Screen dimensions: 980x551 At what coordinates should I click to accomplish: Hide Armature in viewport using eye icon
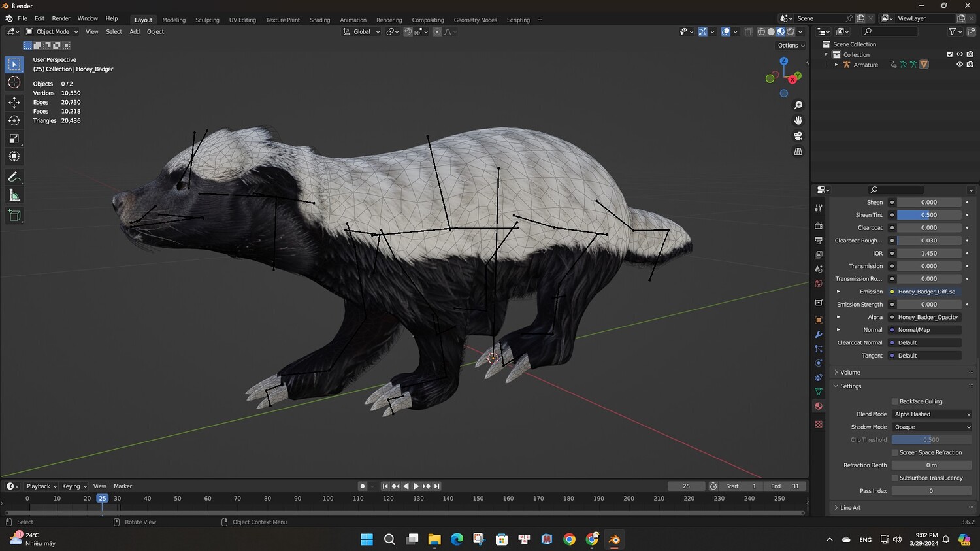[959, 65]
